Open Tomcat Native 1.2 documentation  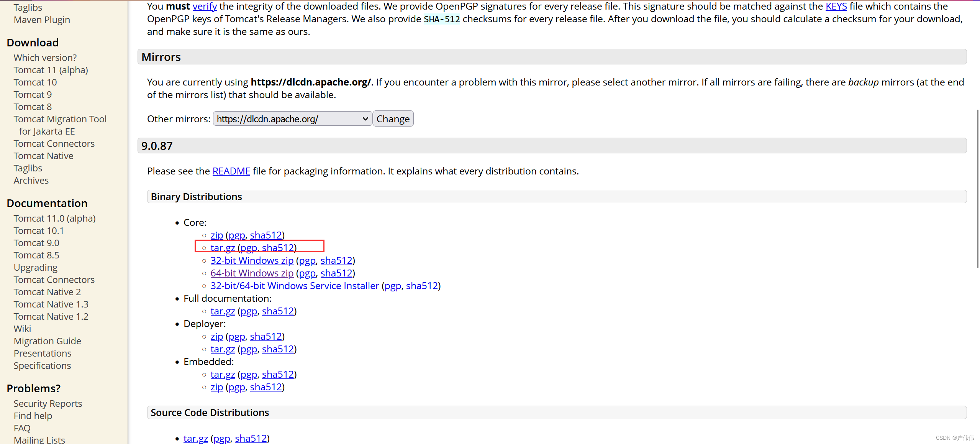pos(51,316)
